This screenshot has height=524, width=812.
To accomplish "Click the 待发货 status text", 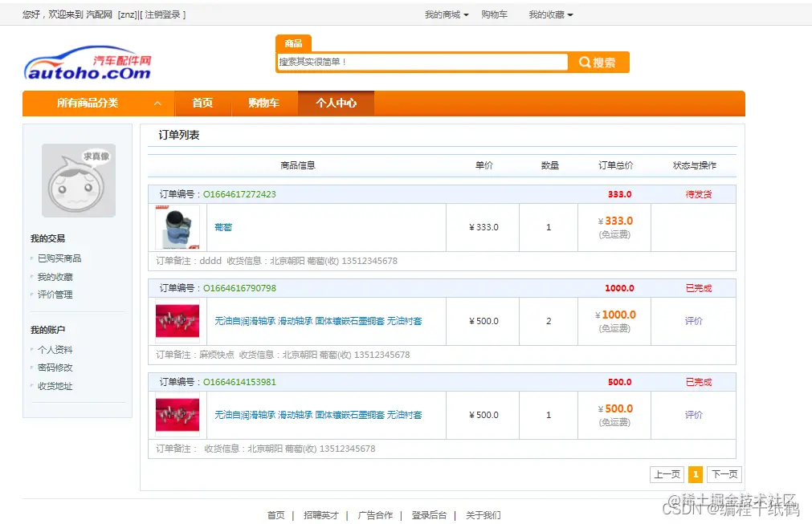I will point(699,194).
